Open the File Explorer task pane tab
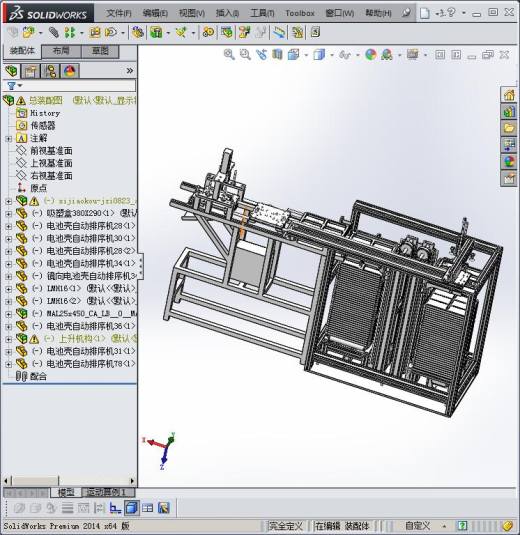The image size is (520, 535). (x=509, y=128)
